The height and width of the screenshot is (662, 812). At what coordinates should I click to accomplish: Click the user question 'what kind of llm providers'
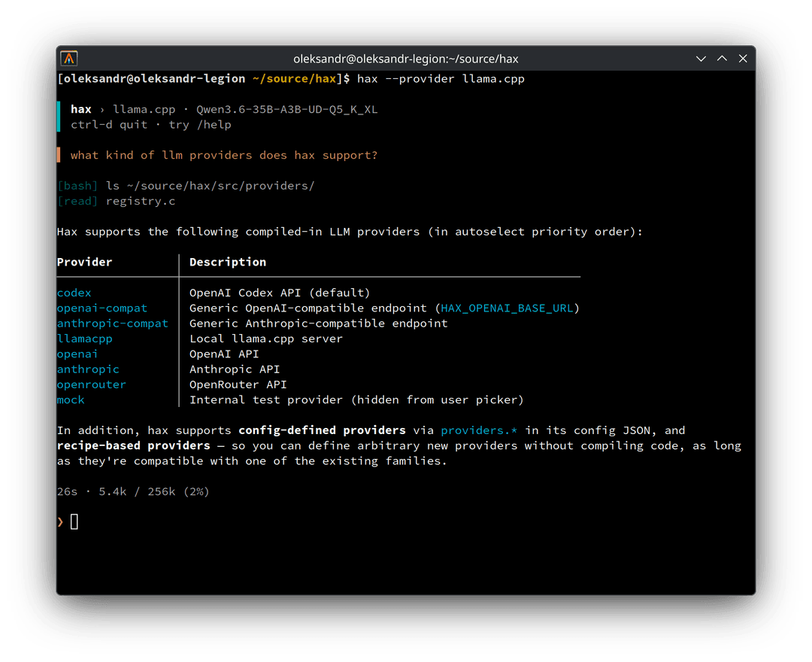point(224,156)
